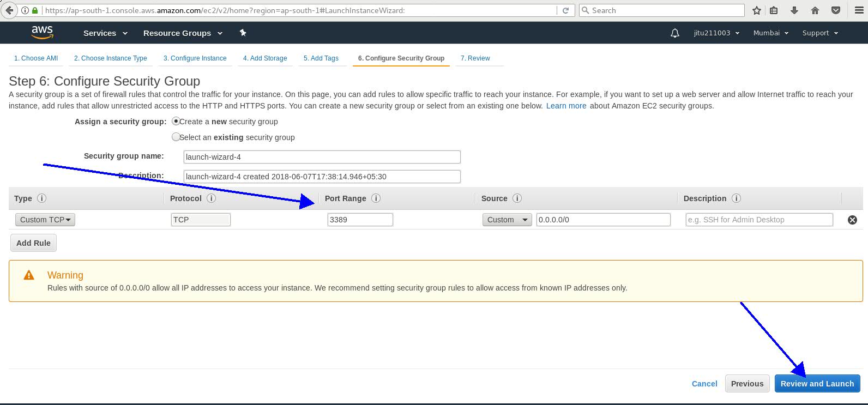Open the Firefox hamburger menu
The image size is (868, 405).
point(859,10)
